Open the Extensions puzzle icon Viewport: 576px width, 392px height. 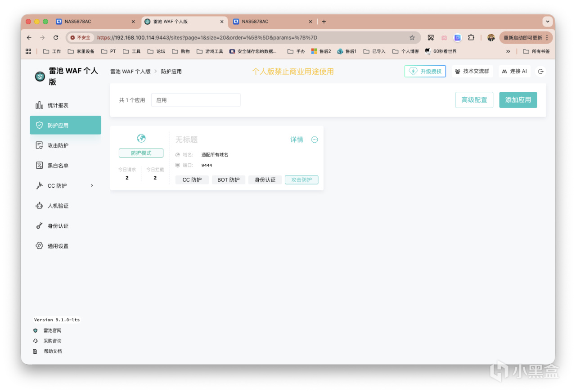click(471, 38)
